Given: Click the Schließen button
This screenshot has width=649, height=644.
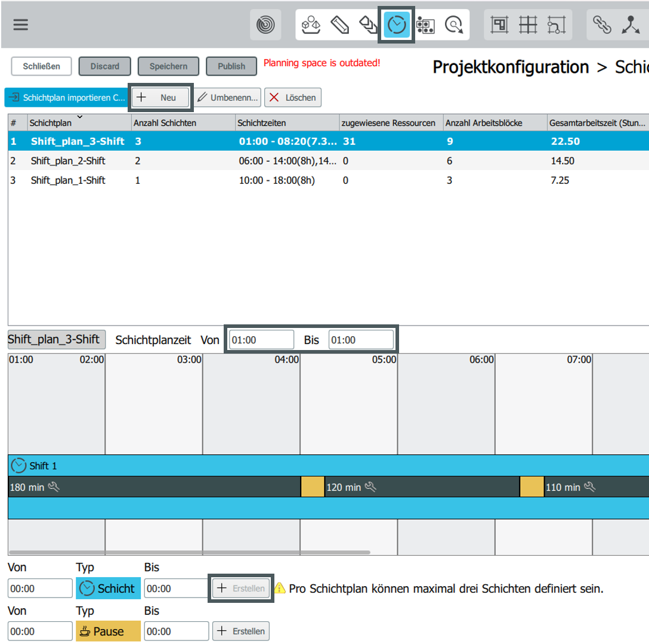Looking at the screenshot, I should [41, 66].
